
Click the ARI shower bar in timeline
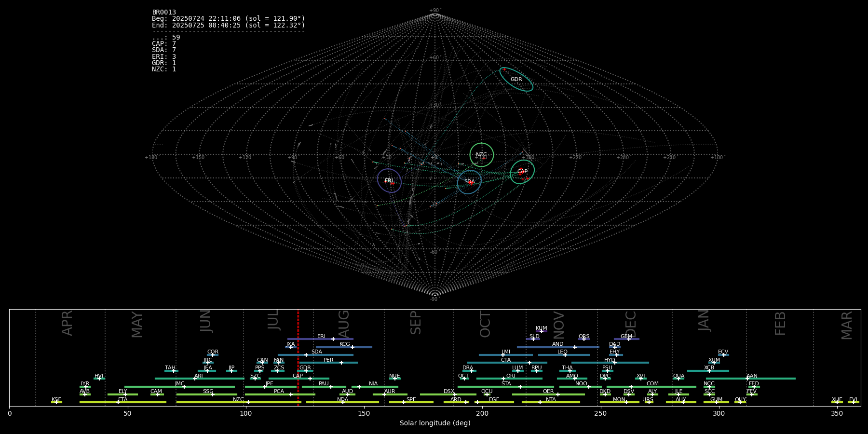click(199, 379)
